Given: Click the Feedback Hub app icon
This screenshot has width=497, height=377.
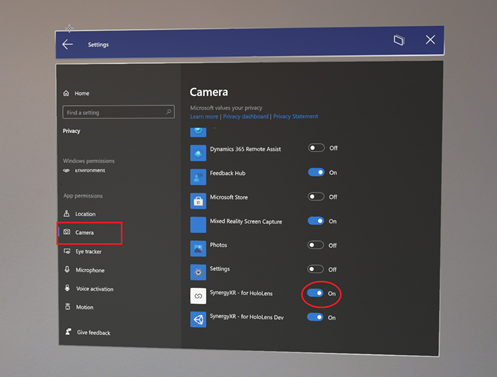Looking at the screenshot, I should point(198,177).
